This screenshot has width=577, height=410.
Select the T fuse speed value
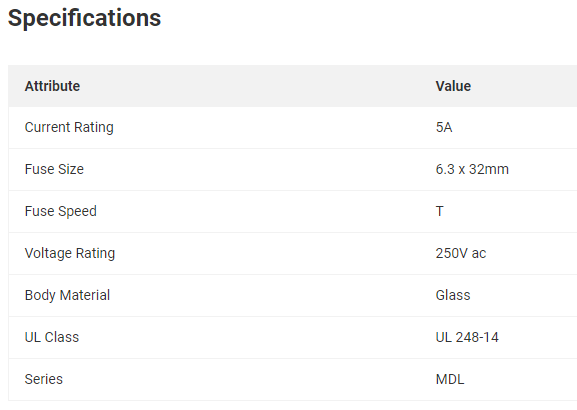(440, 211)
